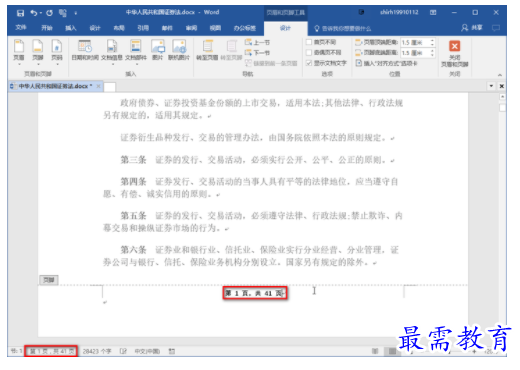Click the footer text 第 1 页, 共 41 页
The width and height of the screenshot is (520, 370).
click(255, 293)
